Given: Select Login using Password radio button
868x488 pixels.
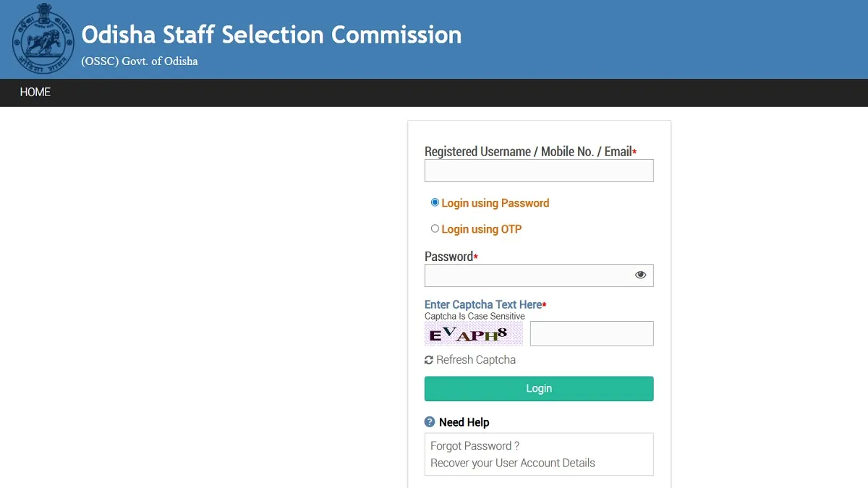Looking at the screenshot, I should pyautogui.click(x=435, y=203).
